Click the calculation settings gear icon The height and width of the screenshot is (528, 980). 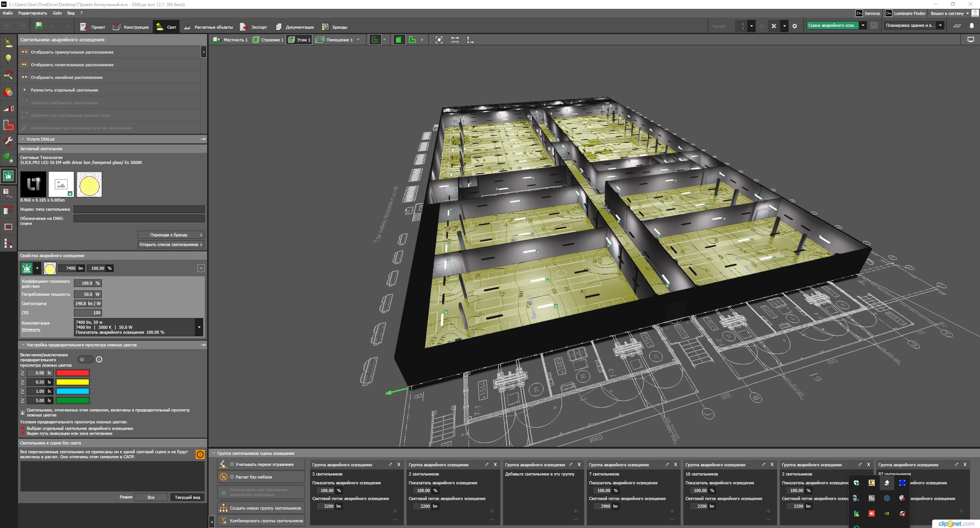tap(795, 26)
